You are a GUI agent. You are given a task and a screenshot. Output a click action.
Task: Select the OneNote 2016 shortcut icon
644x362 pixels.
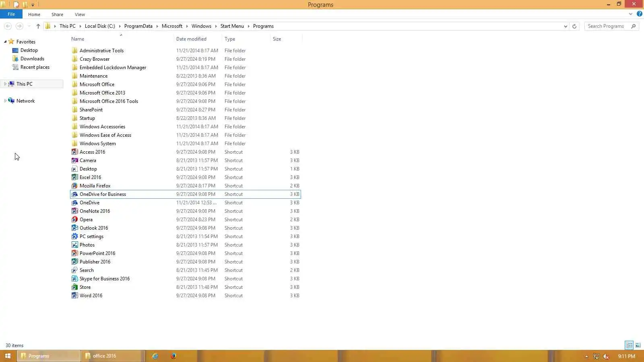pyautogui.click(x=74, y=211)
